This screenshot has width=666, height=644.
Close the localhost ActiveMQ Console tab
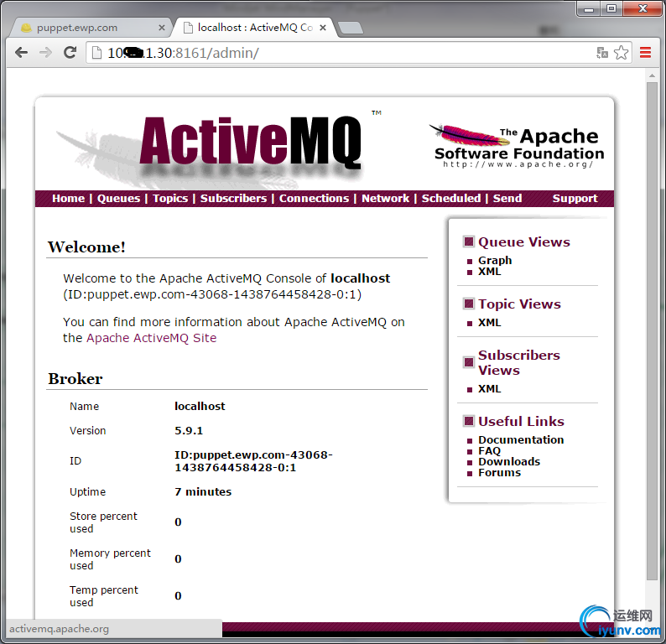click(323, 28)
